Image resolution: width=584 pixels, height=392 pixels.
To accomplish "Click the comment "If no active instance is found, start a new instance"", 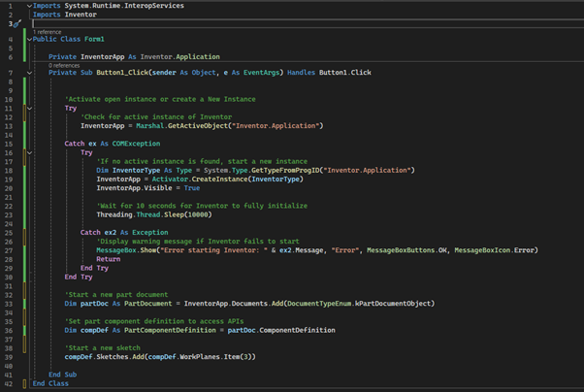I will (202, 162).
